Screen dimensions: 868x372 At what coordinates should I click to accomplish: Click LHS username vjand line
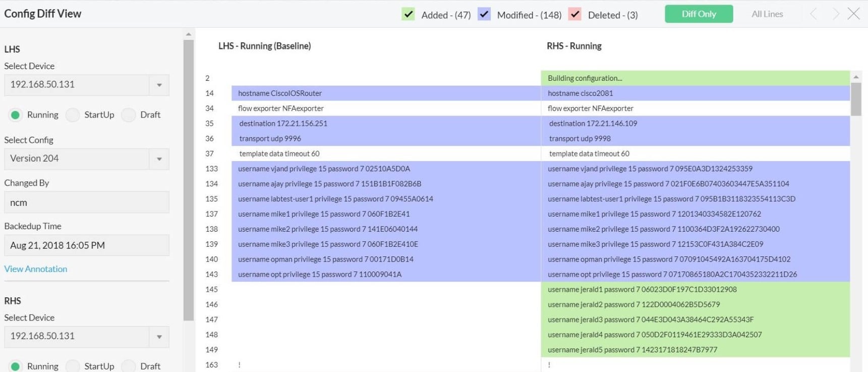point(386,169)
